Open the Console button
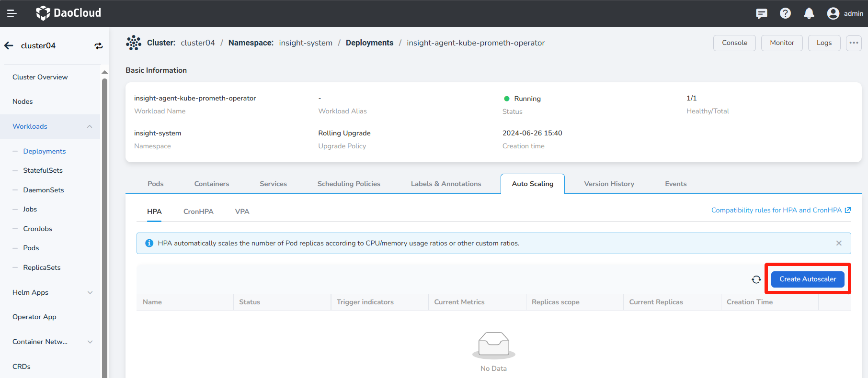The width and height of the screenshot is (868, 378). pos(734,43)
